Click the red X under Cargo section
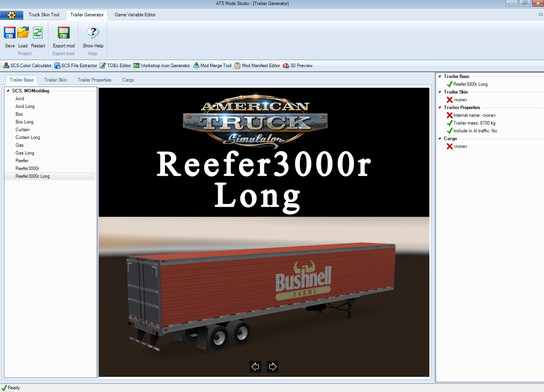The width and height of the screenshot is (544, 392). pyautogui.click(x=450, y=146)
